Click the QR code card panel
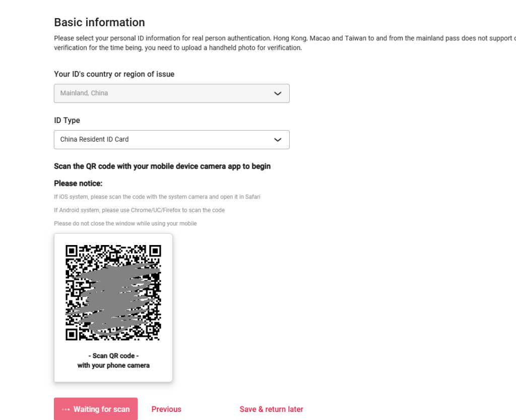This screenshot has width=516, height=420. click(x=113, y=308)
